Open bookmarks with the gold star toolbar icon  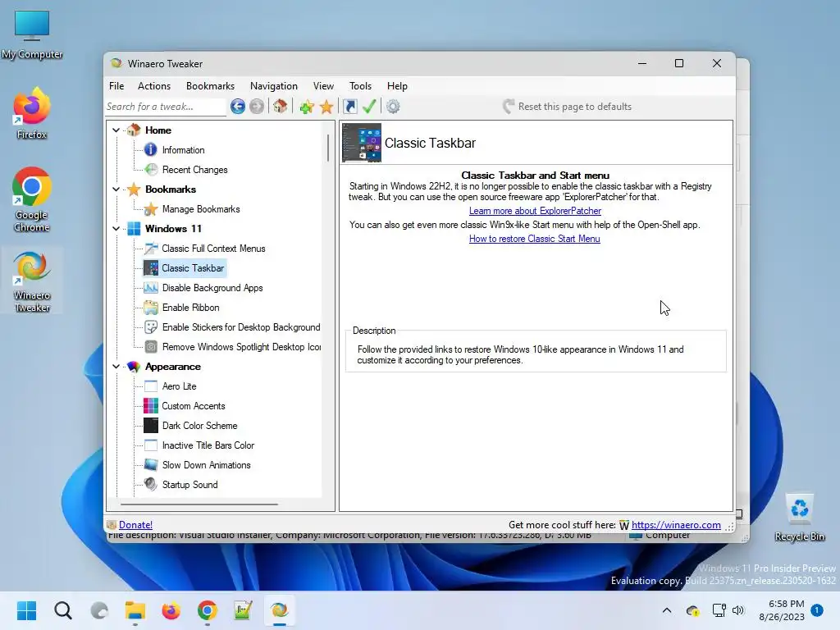326,107
